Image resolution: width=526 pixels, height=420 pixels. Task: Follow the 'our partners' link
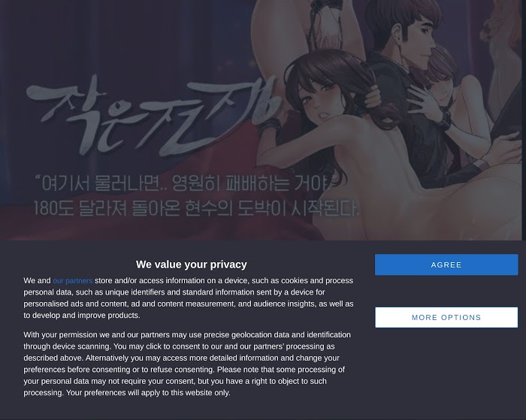coord(72,281)
